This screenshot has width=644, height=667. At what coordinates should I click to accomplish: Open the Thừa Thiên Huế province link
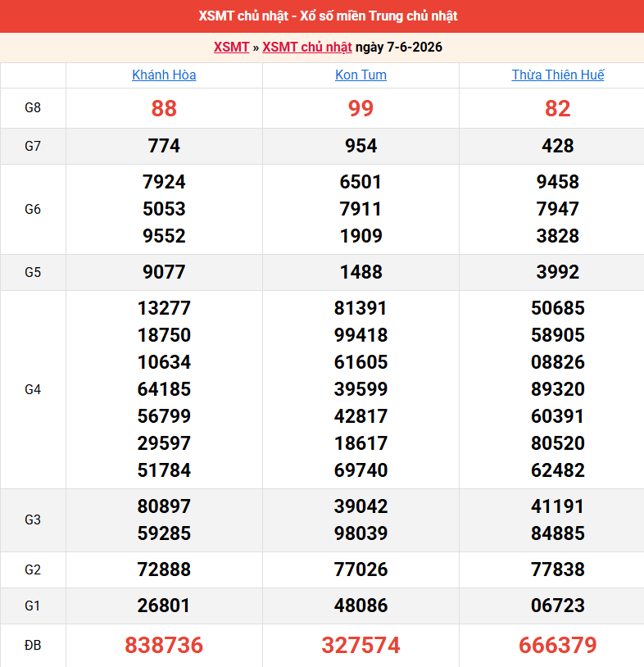pos(558,75)
